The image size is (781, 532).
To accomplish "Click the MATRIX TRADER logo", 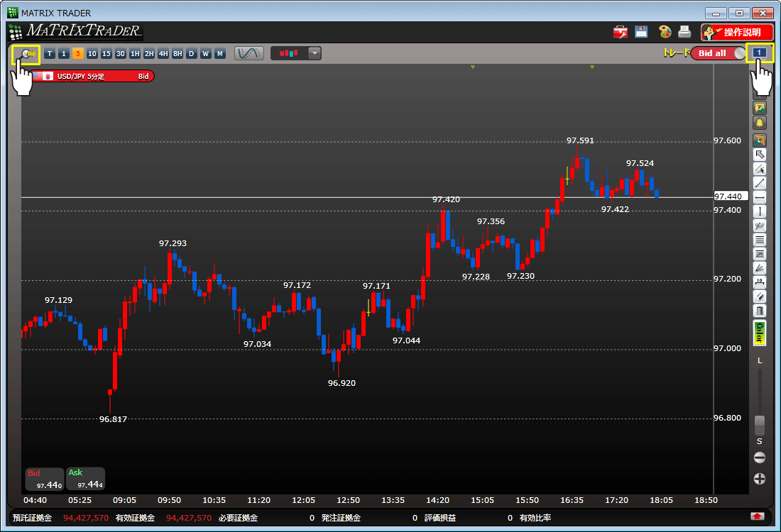I will coord(76,31).
